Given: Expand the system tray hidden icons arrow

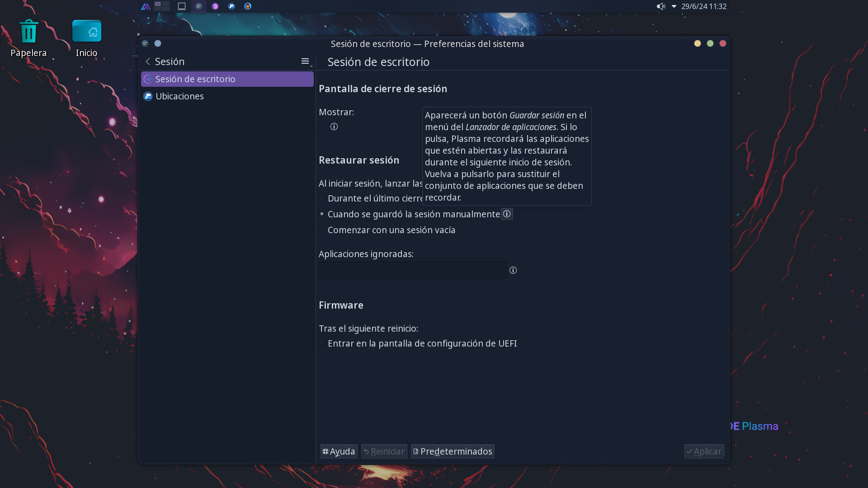Looking at the screenshot, I should [x=674, y=6].
